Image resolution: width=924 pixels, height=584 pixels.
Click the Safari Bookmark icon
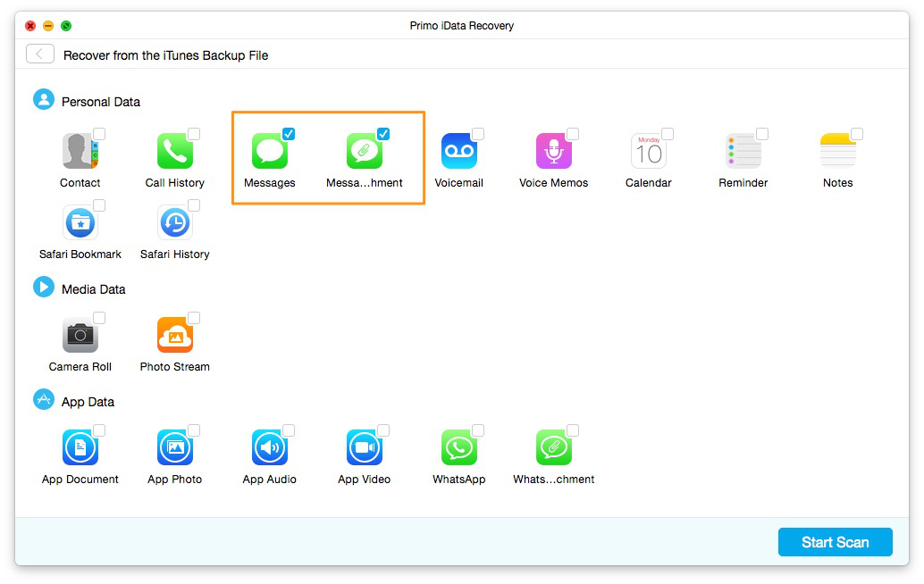(80, 222)
